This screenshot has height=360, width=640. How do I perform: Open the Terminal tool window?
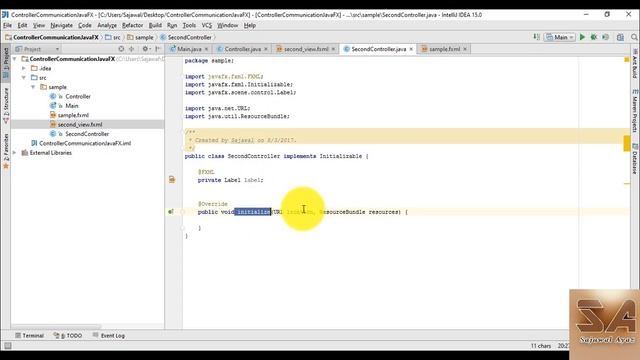pos(29,336)
